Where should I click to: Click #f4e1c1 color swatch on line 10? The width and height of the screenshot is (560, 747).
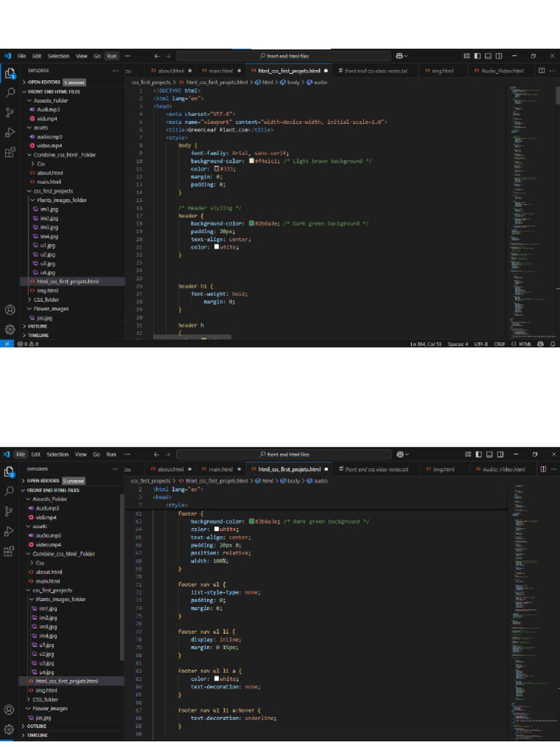click(252, 161)
